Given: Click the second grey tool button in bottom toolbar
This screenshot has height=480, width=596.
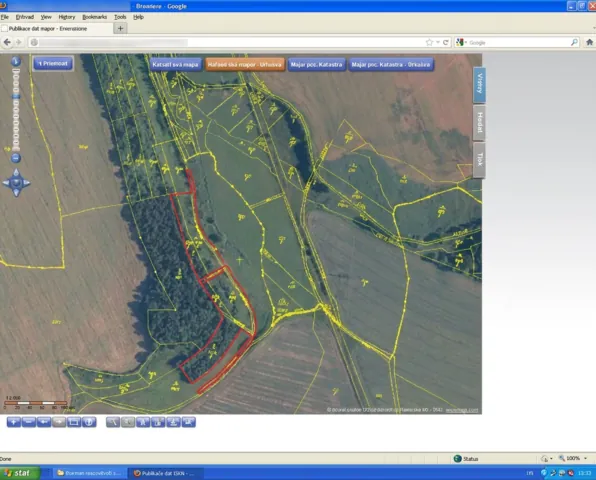Looking at the screenshot, I should pos(128,422).
